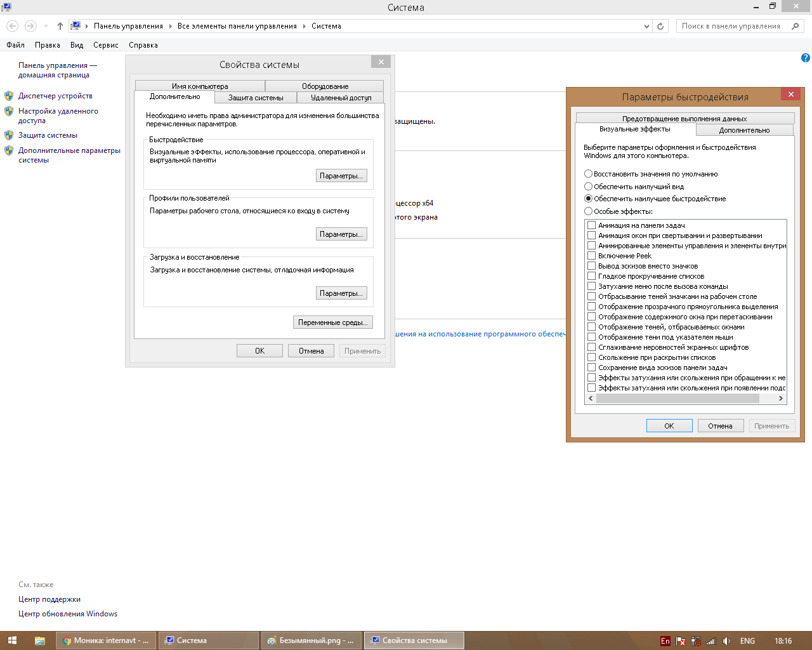Open File Explorer from the taskbar

(x=39, y=640)
